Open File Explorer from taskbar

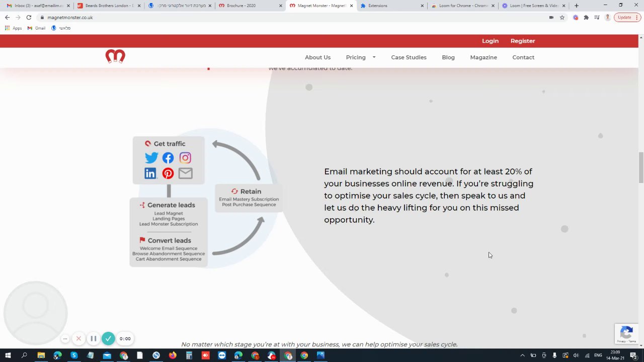point(41,355)
